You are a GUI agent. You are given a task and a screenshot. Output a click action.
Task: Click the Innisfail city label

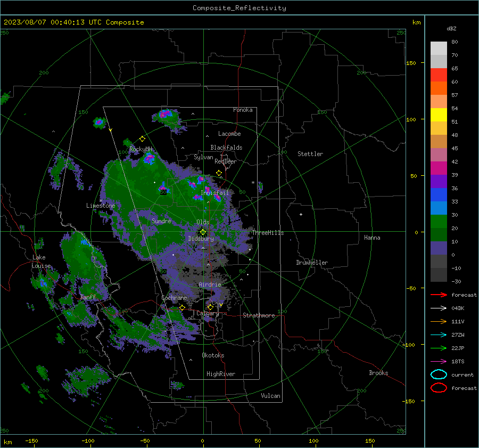[214, 193]
